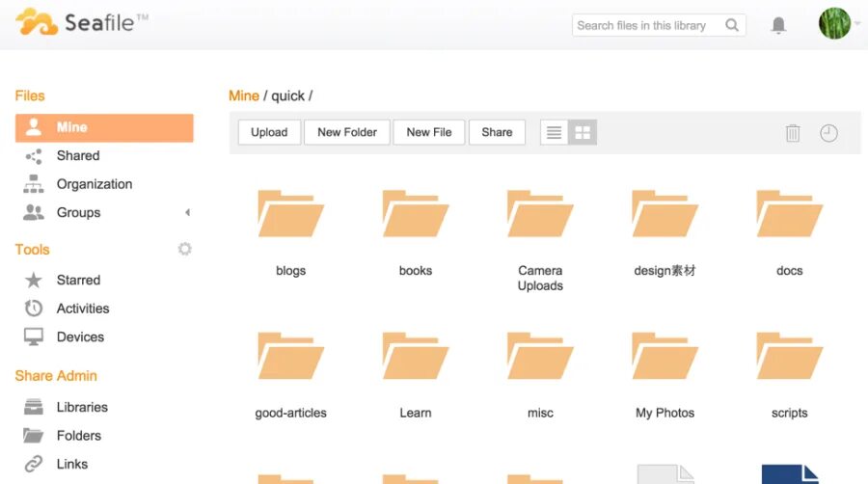Click the Starred star icon

(33, 280)
